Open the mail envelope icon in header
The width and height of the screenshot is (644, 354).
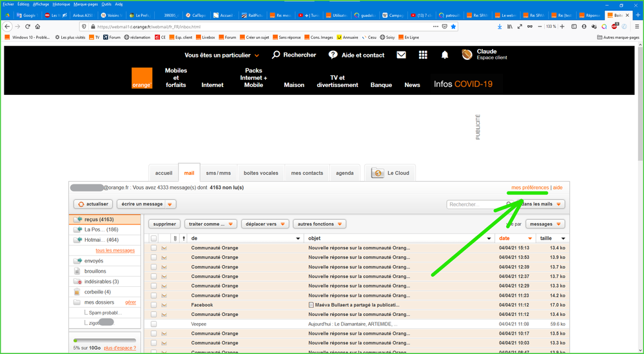(401, 55)
